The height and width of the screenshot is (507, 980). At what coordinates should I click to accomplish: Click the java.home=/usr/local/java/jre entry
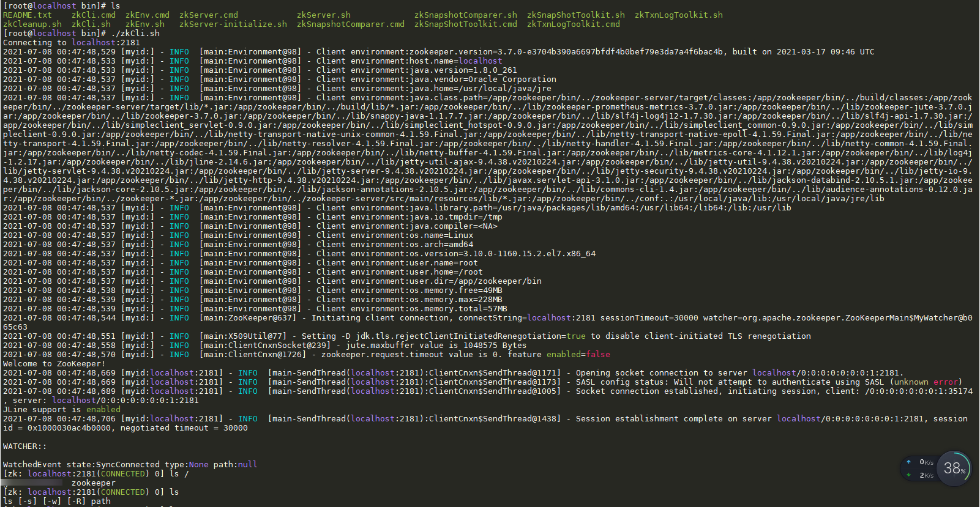click(481, 88)
